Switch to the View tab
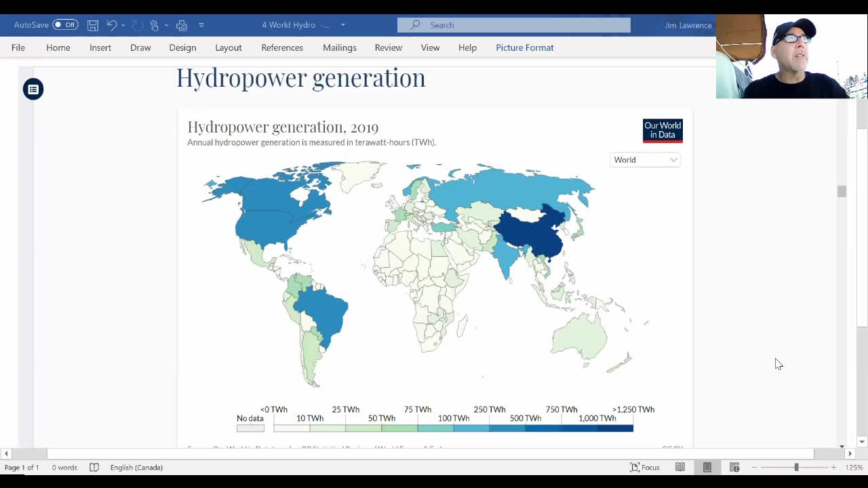Image resolution: width=868 pixels, height=488 pixels. pos(430,47)
